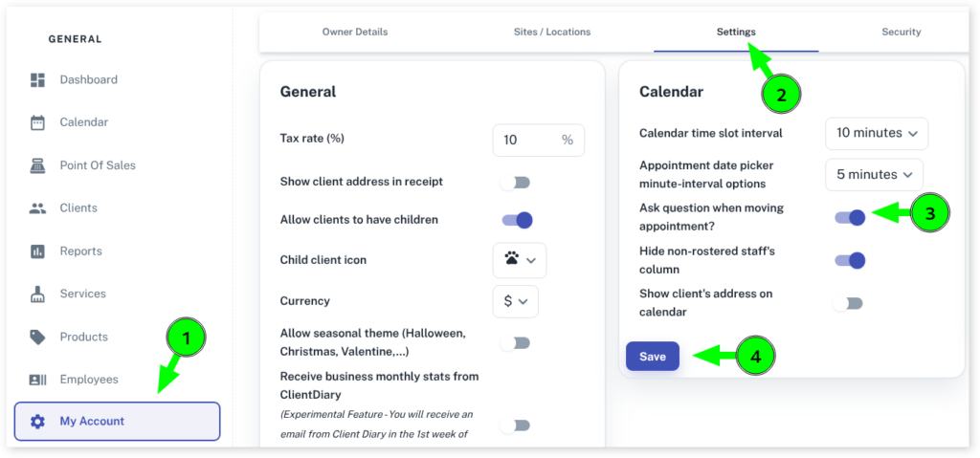
Task: Click the Dashboard grid icon in sidebar
Action: [x=37, y=79]
